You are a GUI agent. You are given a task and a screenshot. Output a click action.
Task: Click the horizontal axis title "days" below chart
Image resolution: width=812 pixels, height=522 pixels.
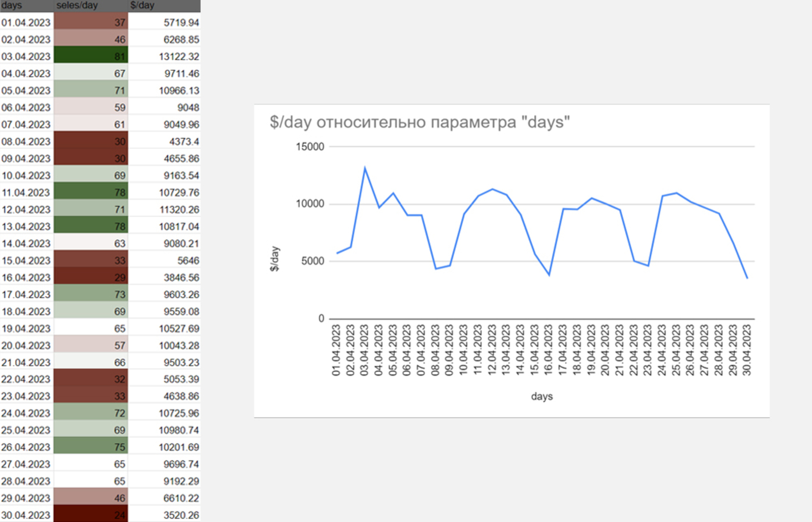pos(542,397)
